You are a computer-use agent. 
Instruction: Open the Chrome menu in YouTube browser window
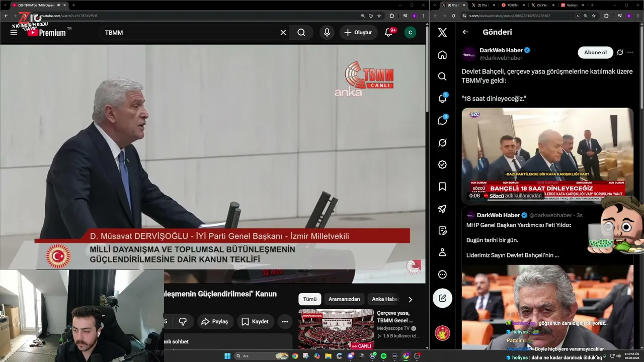(x=423, y=16)
